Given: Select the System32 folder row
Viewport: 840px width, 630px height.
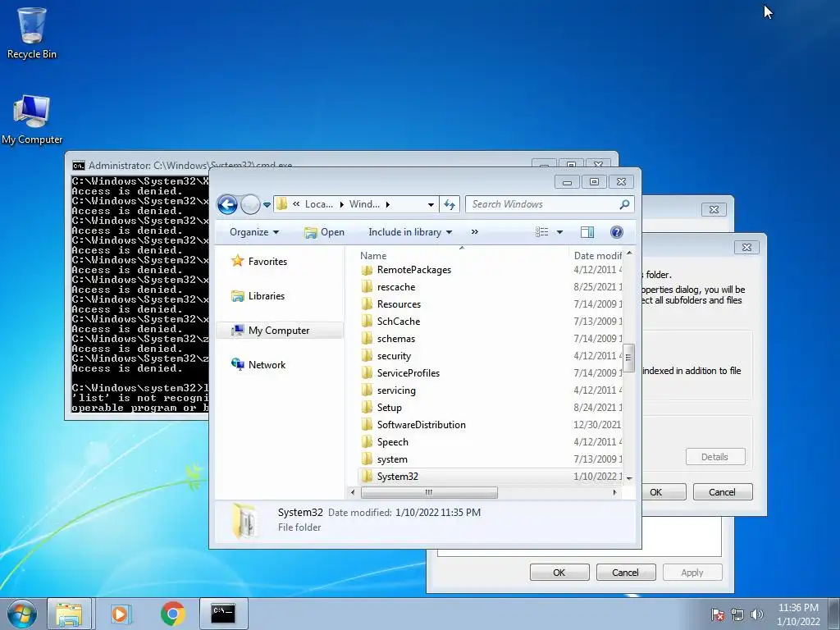Looking at the screenshot, I should point(491,477).
